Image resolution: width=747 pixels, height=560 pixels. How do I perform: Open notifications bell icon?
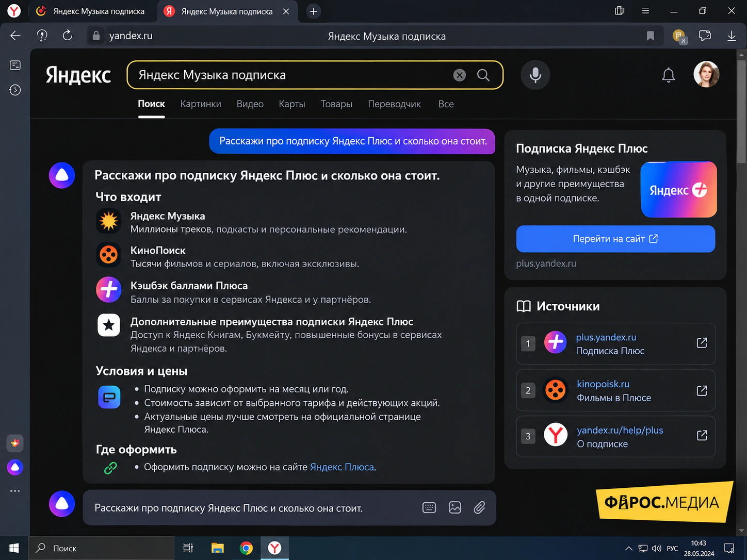669,75
